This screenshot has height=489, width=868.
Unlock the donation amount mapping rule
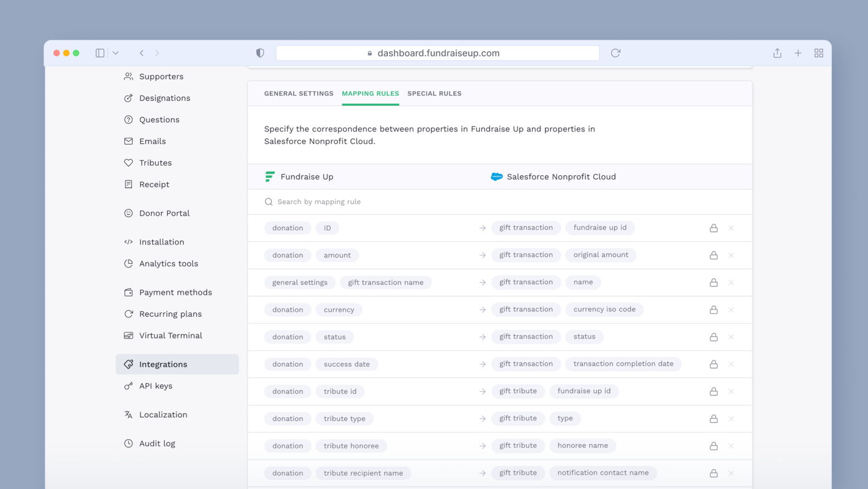pos(713,255)
